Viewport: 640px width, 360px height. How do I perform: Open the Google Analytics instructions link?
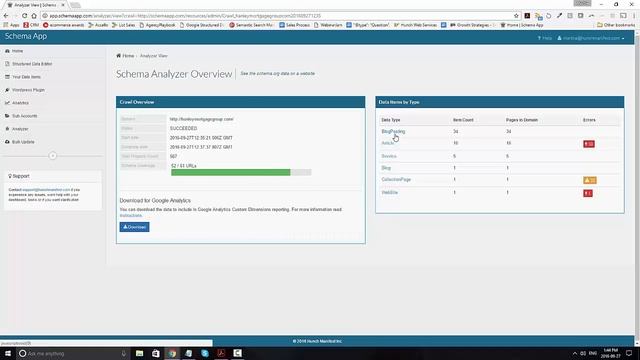131,216
